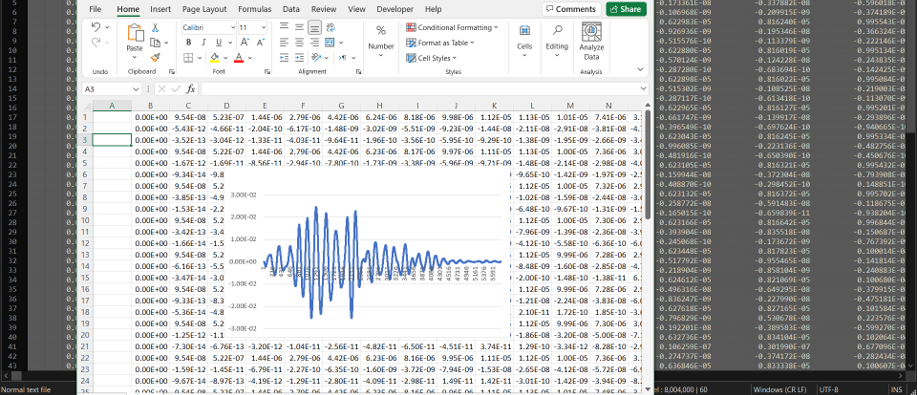Image resolution: width=917 pixels, height=395 pixels.
Task: Collapse the ribbon with the chevron
Action: tap(640, 68)
